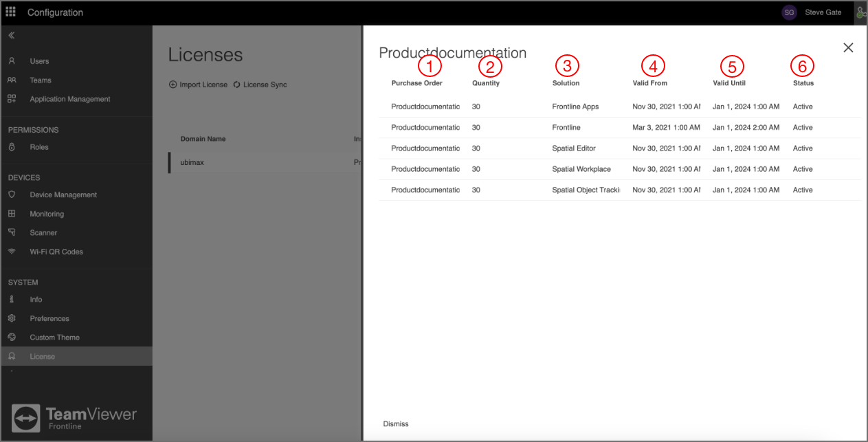Click the Domain Name column header
This screenshot has height=442, width=868.
pyautogui.click(x=203, y=139)
